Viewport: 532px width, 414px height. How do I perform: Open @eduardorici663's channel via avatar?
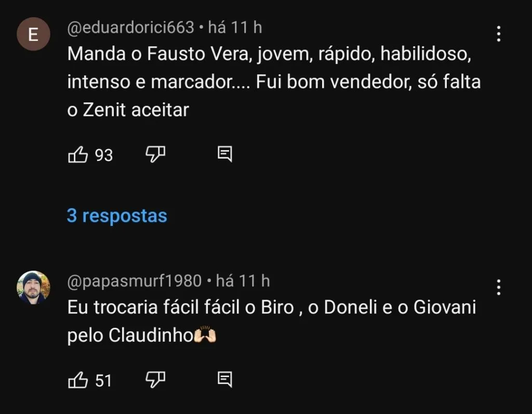click(33, 33)
